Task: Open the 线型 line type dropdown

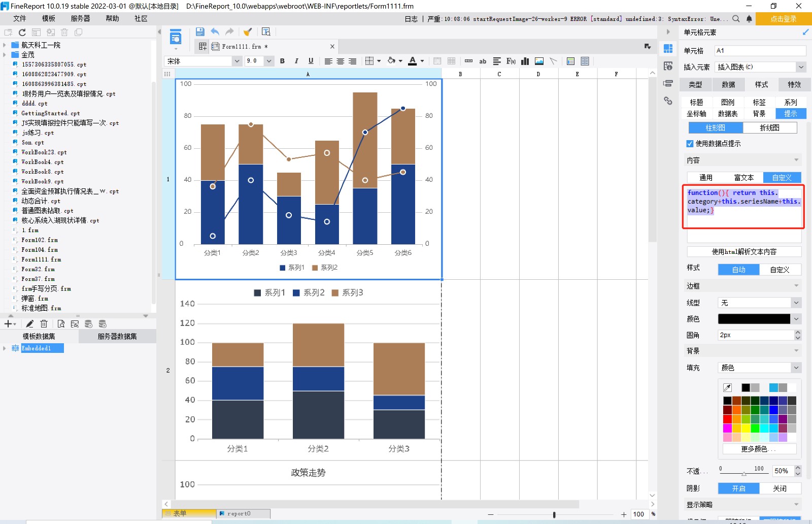Action: coord(796,303)
